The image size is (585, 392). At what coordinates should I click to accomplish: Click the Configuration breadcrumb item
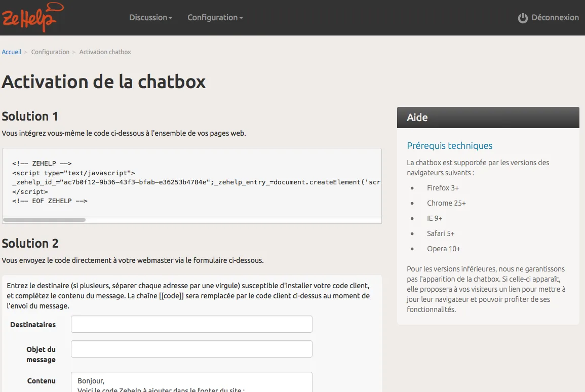point(50,52)
